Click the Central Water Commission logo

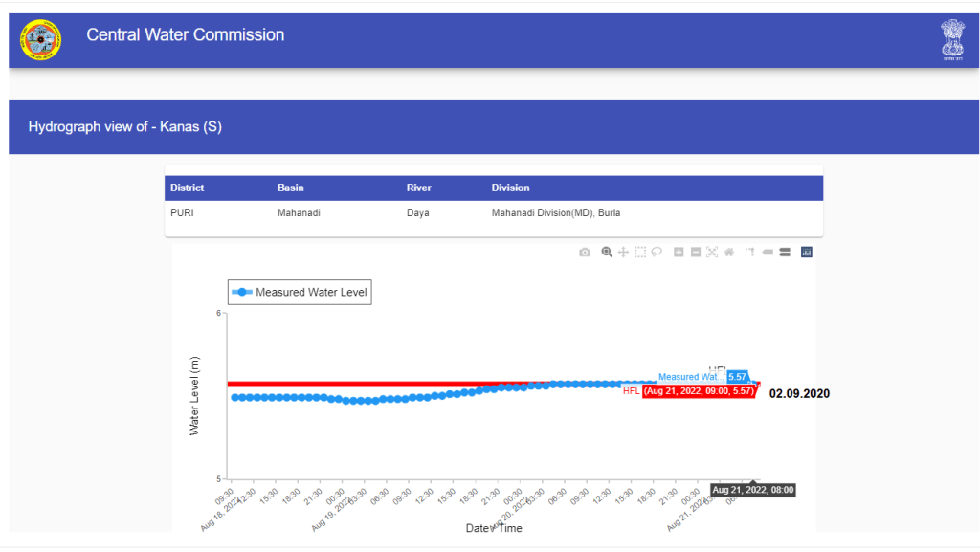pyautogui.click(x=39, y=40)
